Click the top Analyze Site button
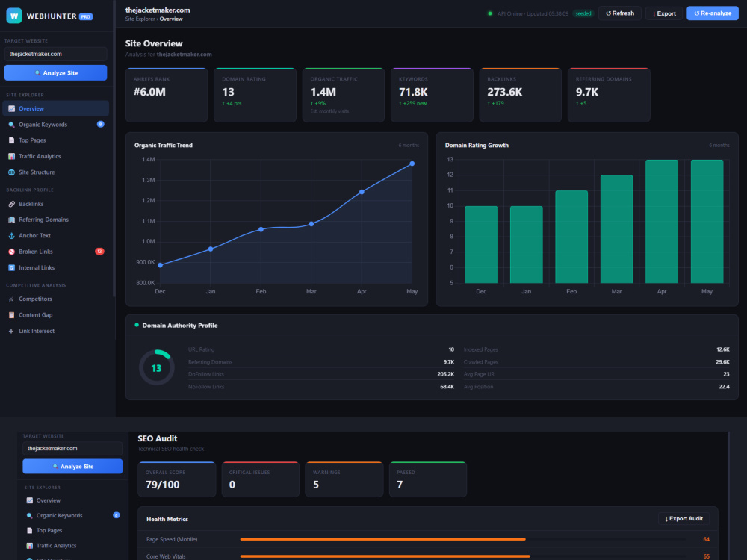 coord(56,73)
